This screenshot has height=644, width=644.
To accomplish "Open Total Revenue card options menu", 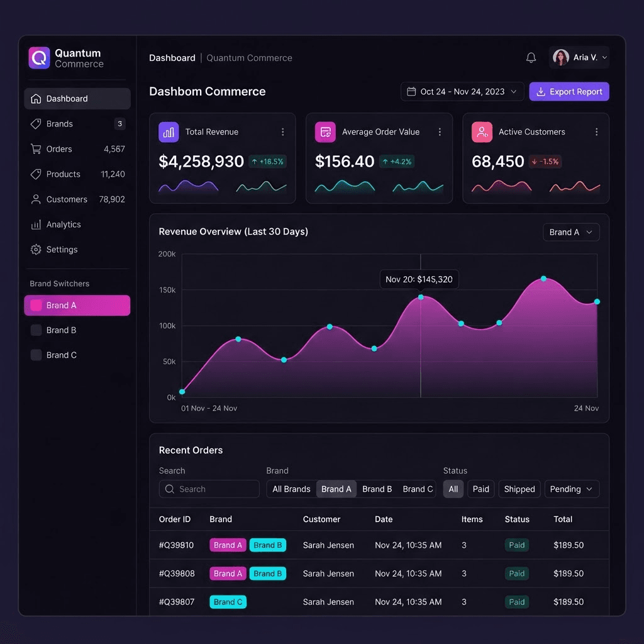I will click(x=282, y=132).
